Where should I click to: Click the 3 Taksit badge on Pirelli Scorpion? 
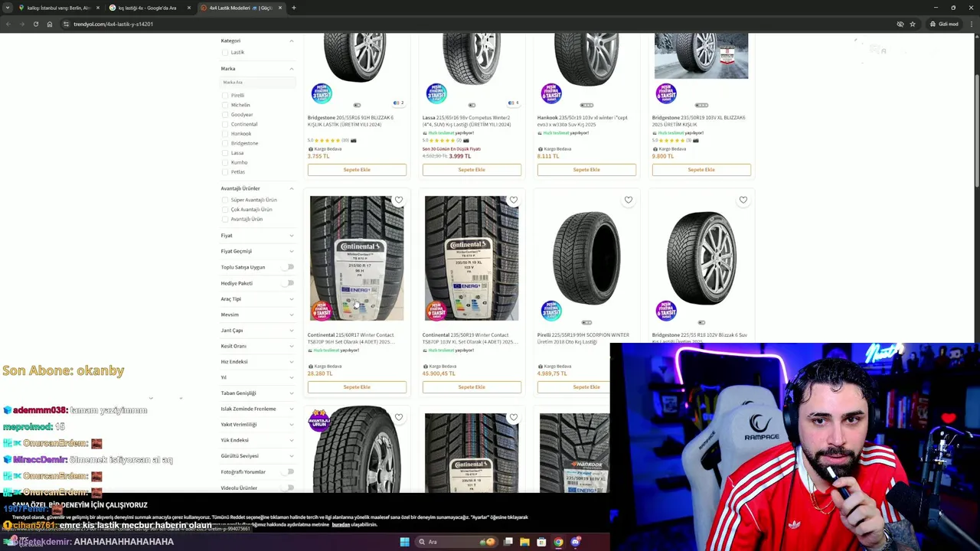pos(551,310)
